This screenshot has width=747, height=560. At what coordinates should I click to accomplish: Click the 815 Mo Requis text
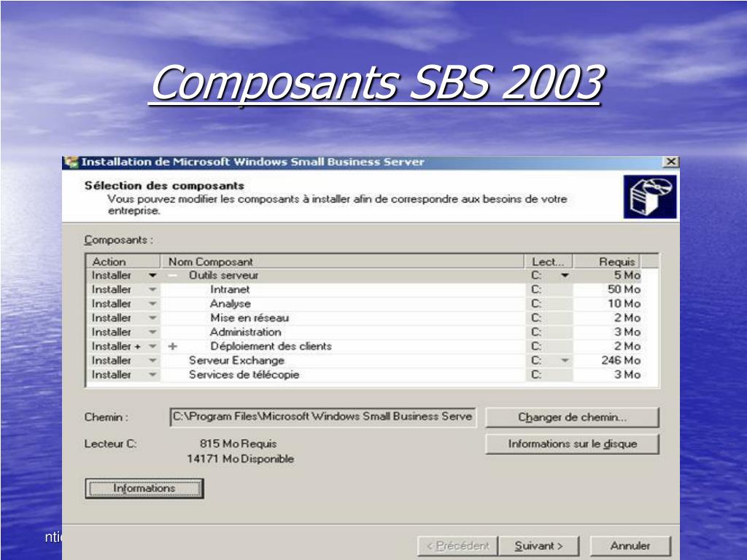[239, 444]
